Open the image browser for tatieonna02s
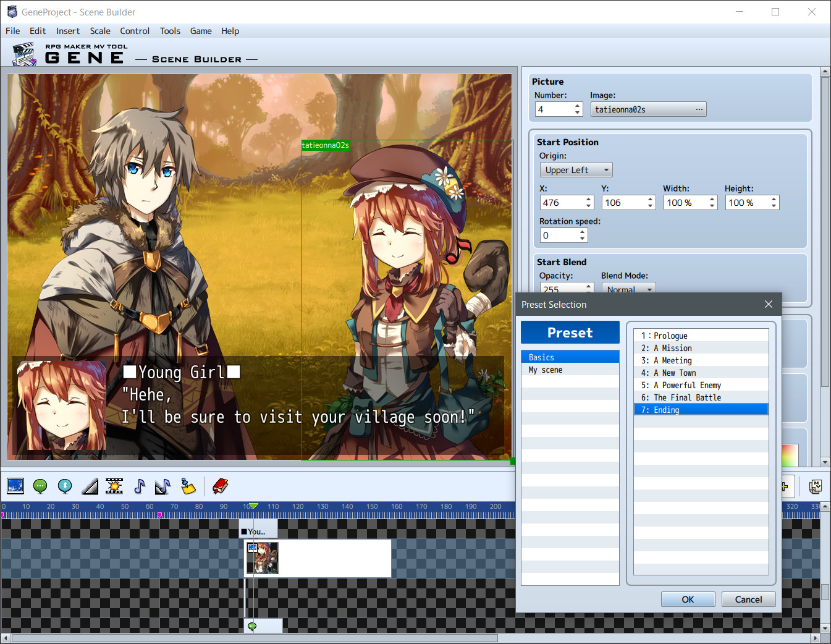This screenshot has height=644, width=831. (x=699, y=109)
